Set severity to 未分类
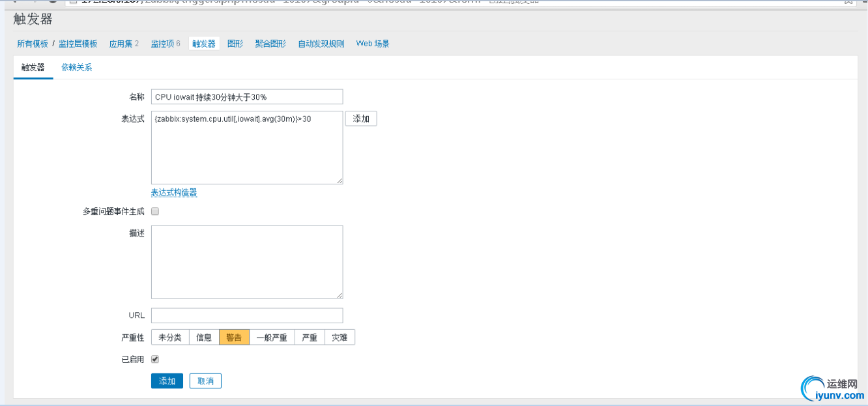The width and height of the screenshot is (868, 406). pyautogui.click(x=170, y=337)
